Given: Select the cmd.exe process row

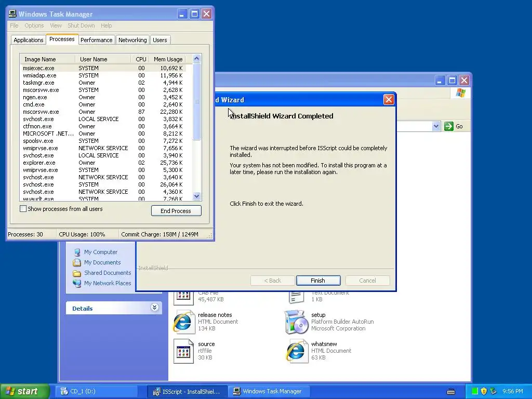Looking at the screenshot, I should pyautogui.click(x=103, y=104).
